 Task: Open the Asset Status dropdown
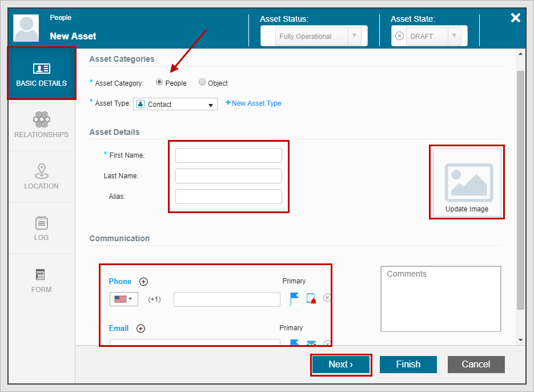(x=354, y=36)
